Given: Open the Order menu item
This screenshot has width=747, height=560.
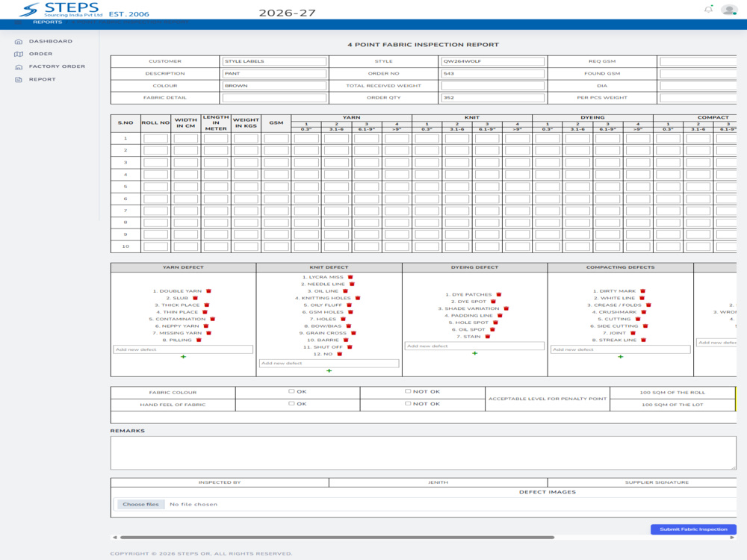Looking at the screenshot, I should pos(40,55).
